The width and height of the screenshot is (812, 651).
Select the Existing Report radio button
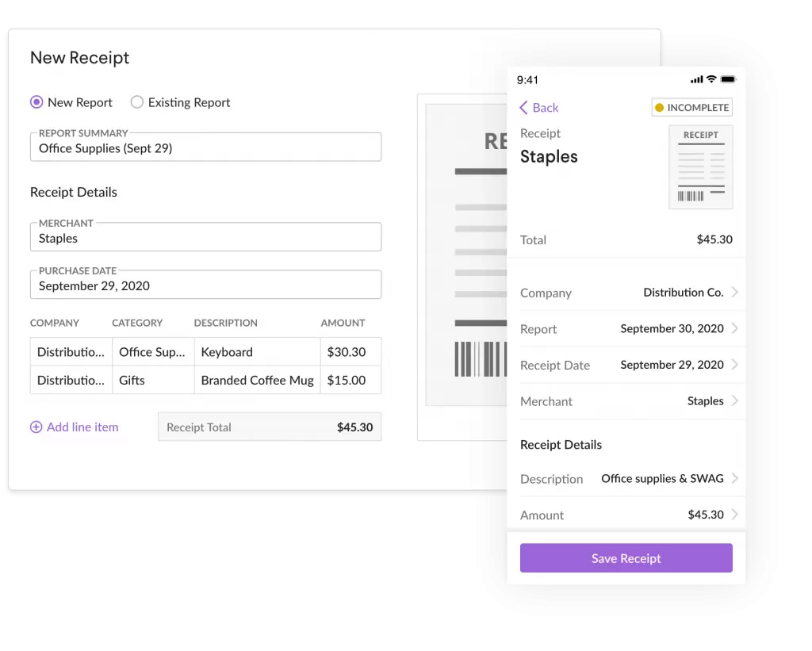[x=137, y=102]
